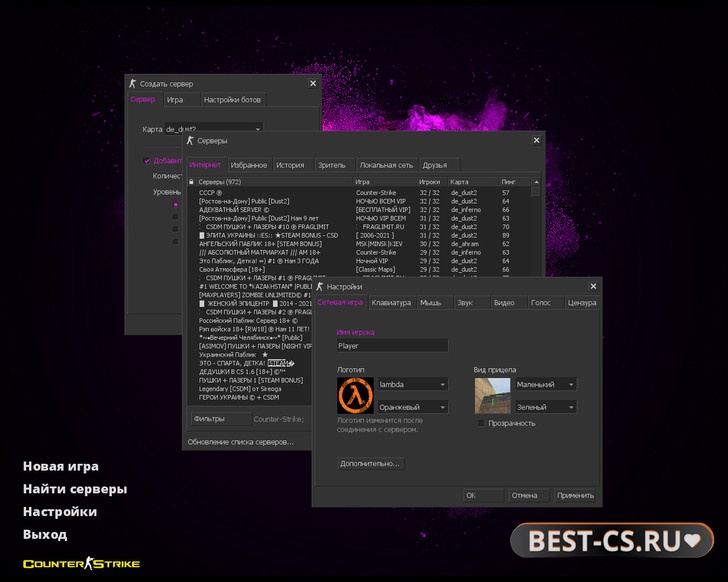This screenshot has height=582, width=728.
Task: Open the Оранжевый logo color dropdown
Action: tap(413, 407)
